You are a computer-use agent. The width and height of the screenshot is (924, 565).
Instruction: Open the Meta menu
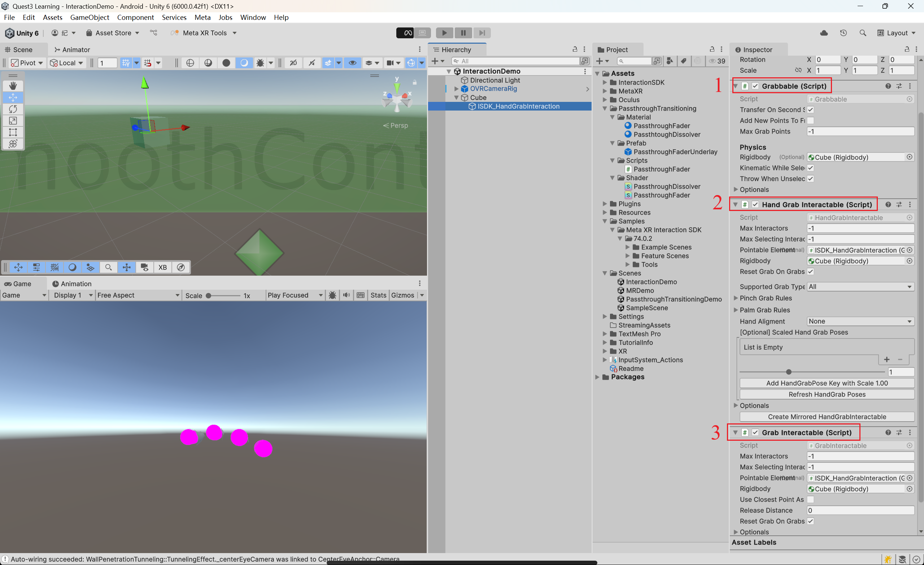(202, 17)
